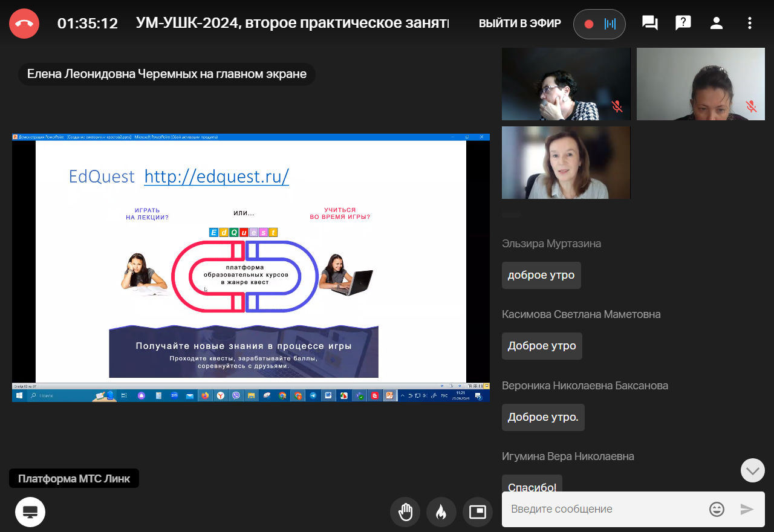Click the screen share monitor icon
The height and width of the screenshot is (532, 774).
[x=30, y=512]
